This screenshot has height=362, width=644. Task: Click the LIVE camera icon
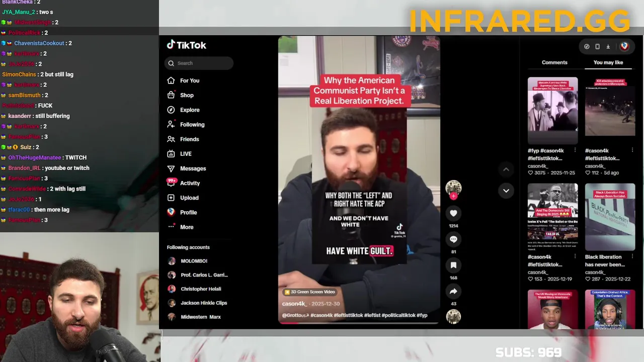coord(171,154)
